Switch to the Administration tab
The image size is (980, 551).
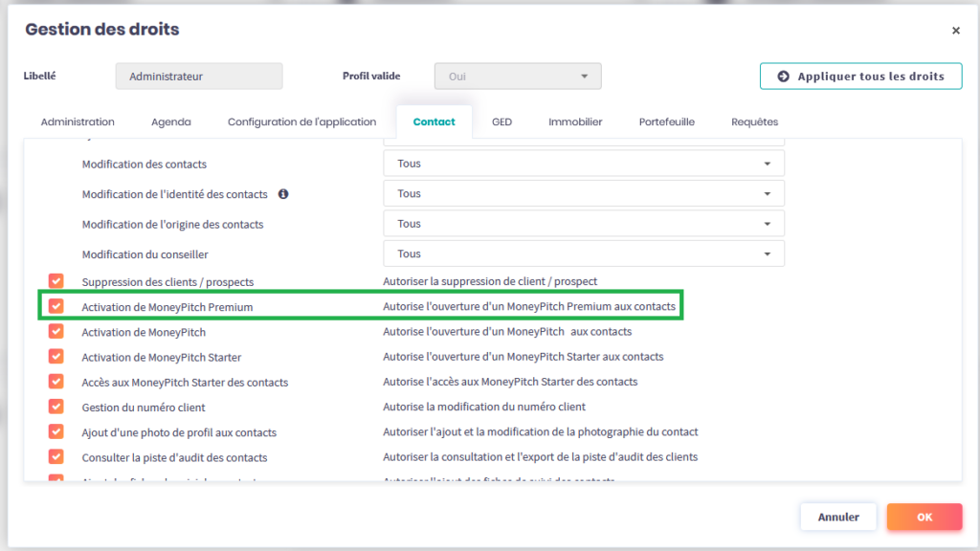click(x=78, y=122)
